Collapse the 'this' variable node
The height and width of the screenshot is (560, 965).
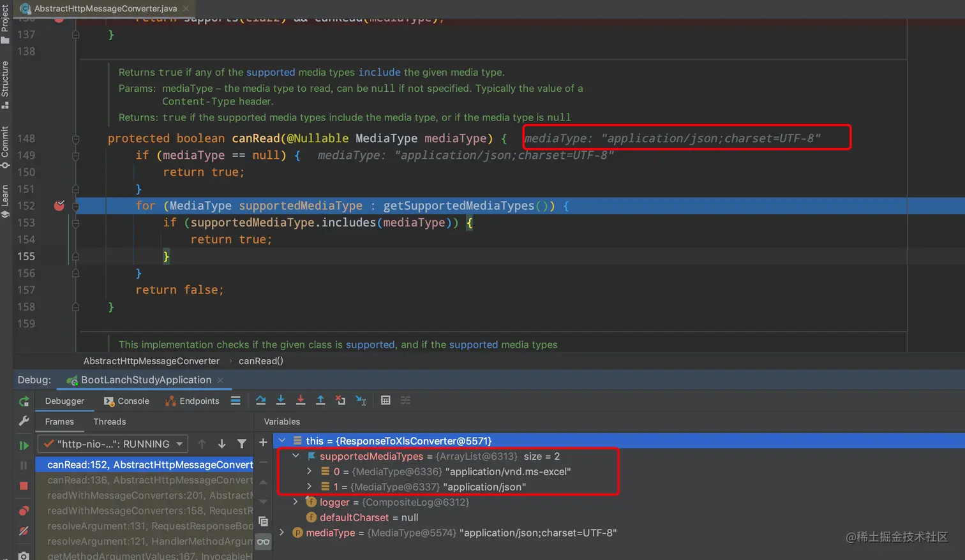point(282,441)
